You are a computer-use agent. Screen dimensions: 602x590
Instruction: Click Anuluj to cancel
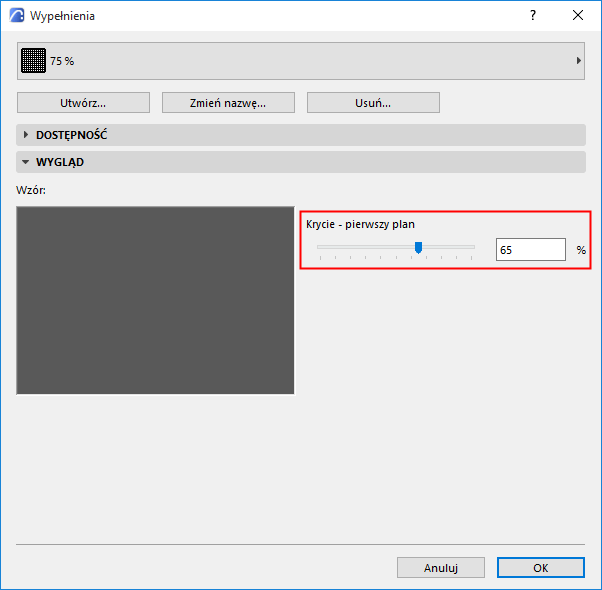[x=441, y=567]
